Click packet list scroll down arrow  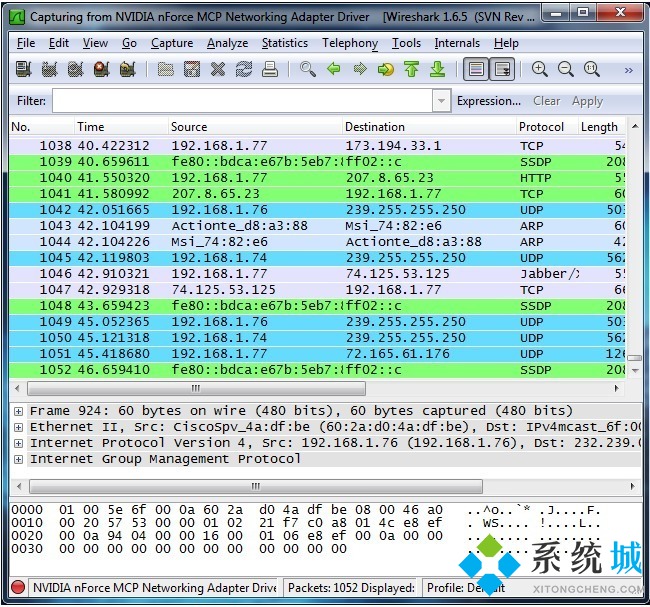coord(635,370)
